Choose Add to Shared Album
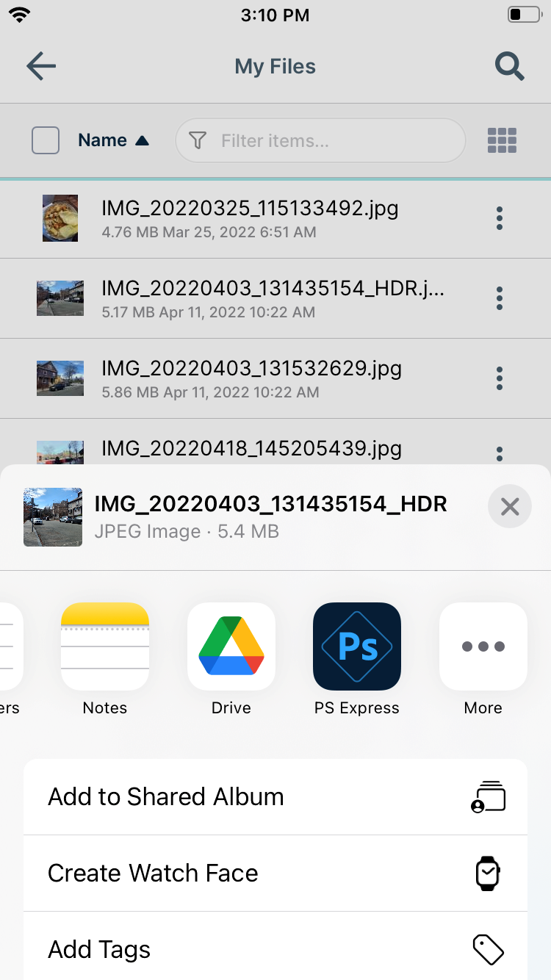551x980 pixels. tap(275, 797)
